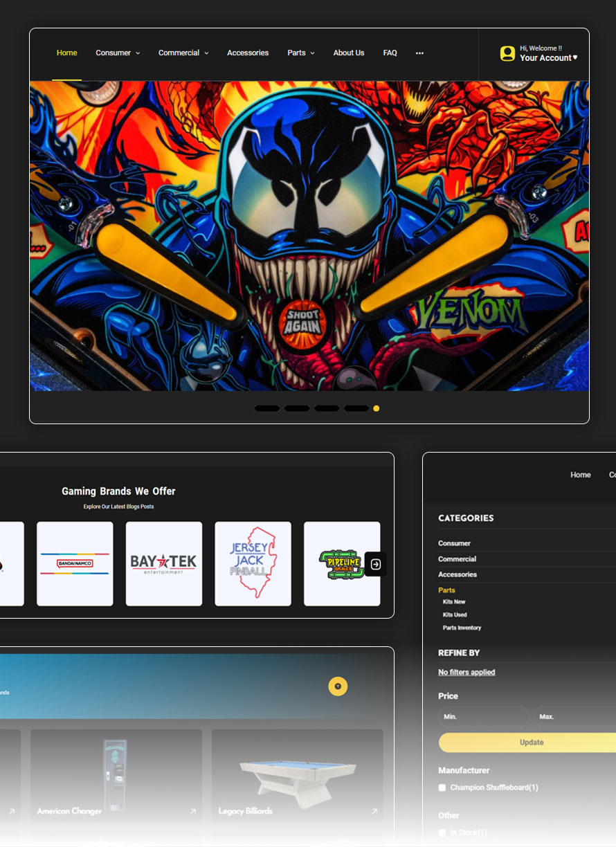This screenshot has width=616, height=847.
Task: Open the Kits Used subcategory
Action: [x=455, y=614]
